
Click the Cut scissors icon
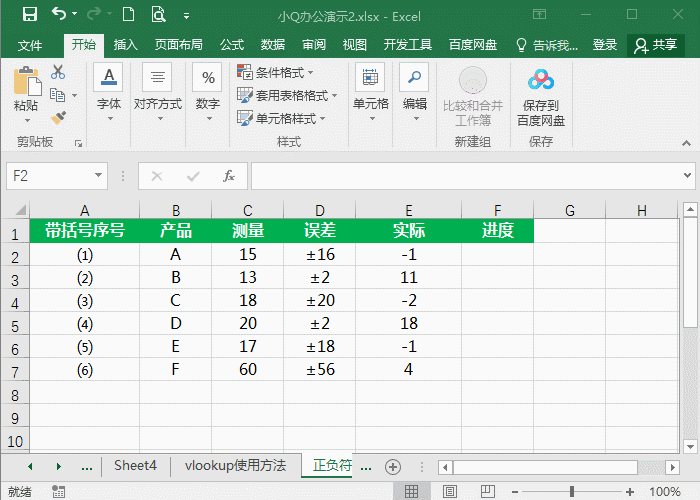click(58, 72)
